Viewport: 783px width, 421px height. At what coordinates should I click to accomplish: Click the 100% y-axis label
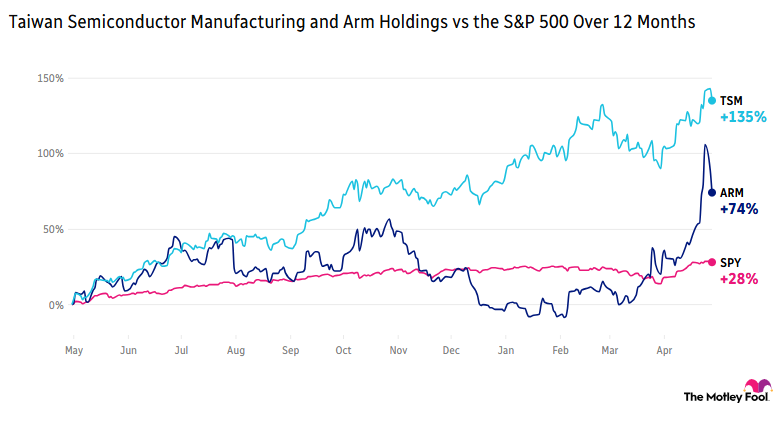(51, 154)
